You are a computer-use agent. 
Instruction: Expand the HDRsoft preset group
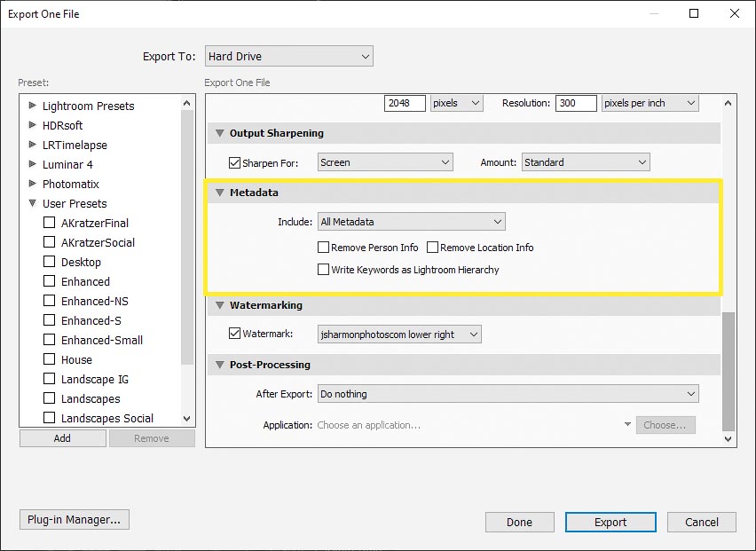32,125
